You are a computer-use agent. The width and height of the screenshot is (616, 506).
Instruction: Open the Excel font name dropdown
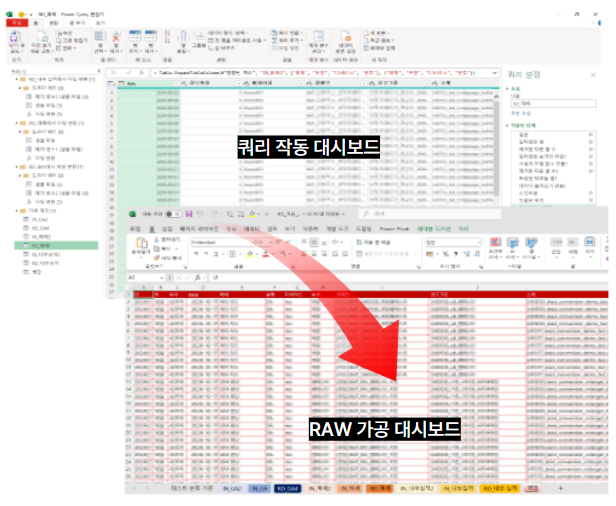[x=253, y=242]
